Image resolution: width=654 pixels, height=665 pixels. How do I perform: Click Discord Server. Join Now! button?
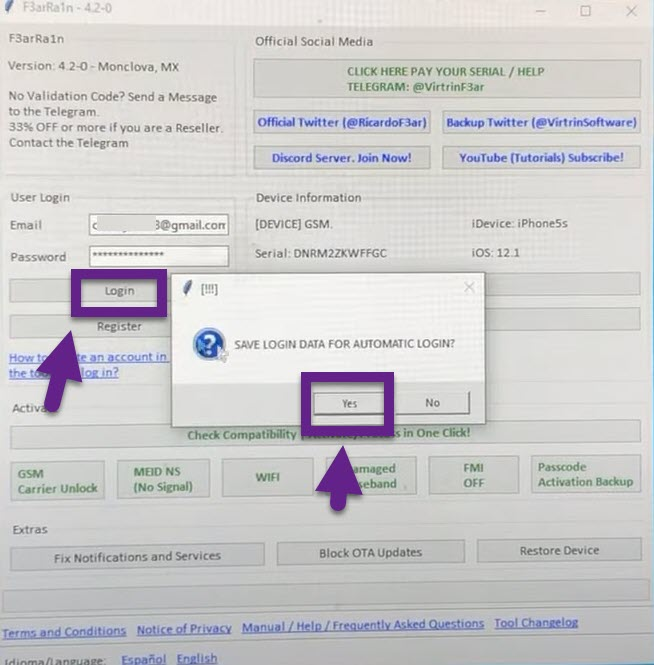coord(342,158)
